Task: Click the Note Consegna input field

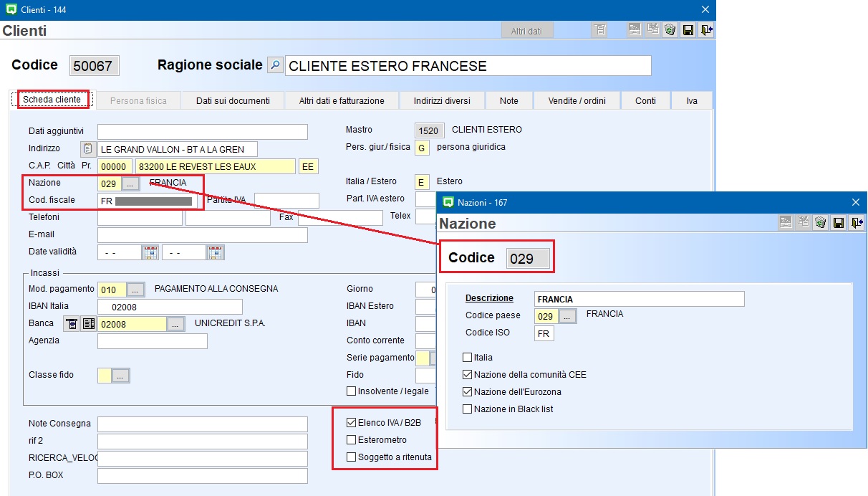Action: (x=203, y=424)
